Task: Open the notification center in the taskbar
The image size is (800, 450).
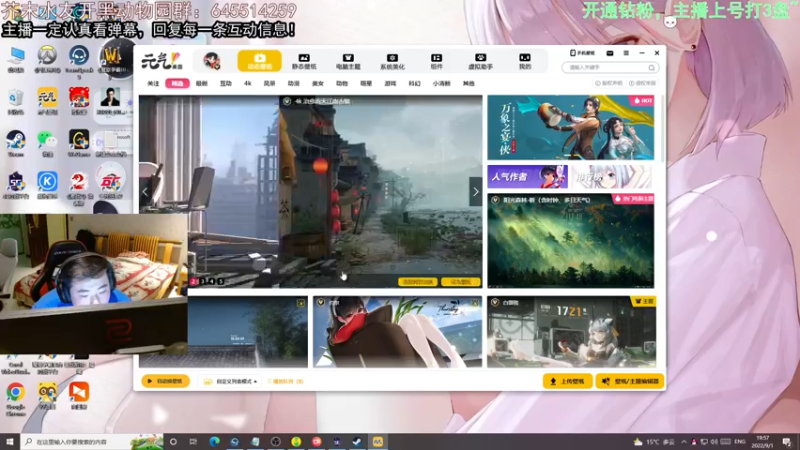Action: click(787, 442)
